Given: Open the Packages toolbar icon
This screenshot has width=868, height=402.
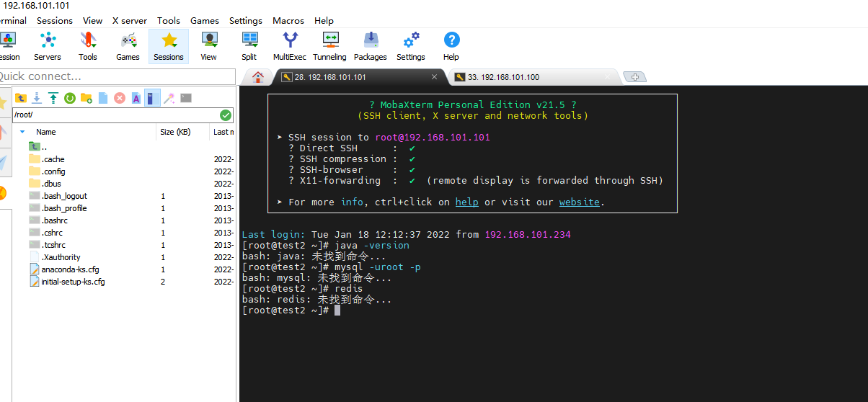Looking at the screenshot, I should (371, 46).
